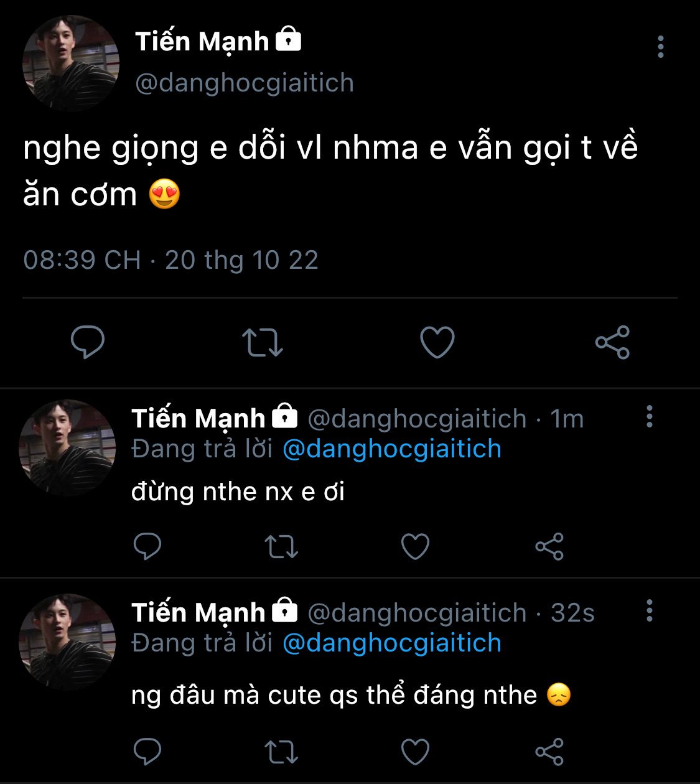The width and height of the screenshot is (700, 784).
Task: Reply to the 'ng đâu mà cute' tweet
Action: 148,752
